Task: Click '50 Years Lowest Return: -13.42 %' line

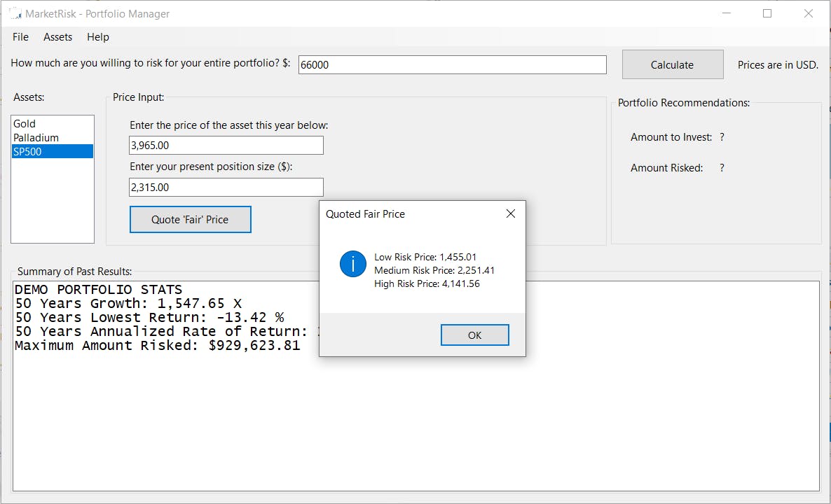Action: [149, 318]
